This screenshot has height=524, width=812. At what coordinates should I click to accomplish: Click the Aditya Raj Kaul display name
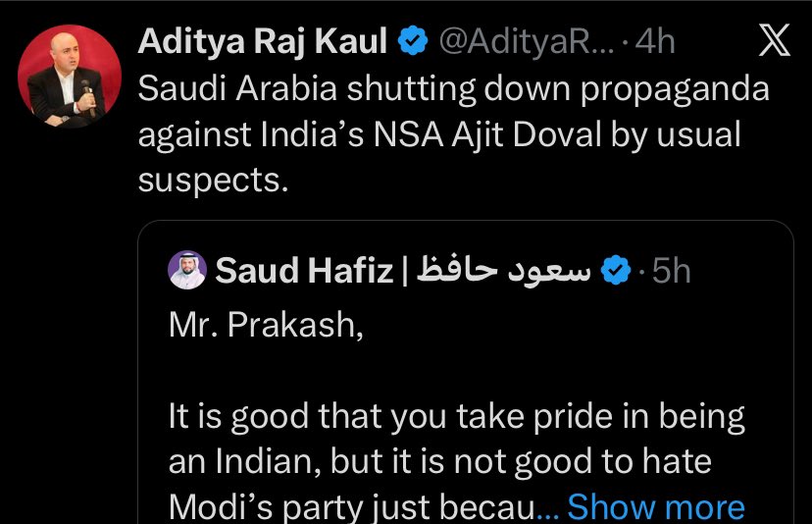point(265,42)
